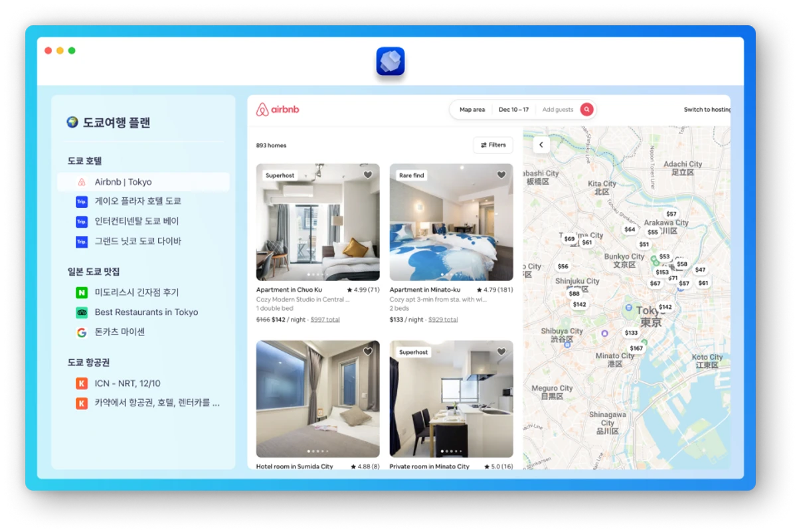Click Switch to hosting link

click(707, 110)
